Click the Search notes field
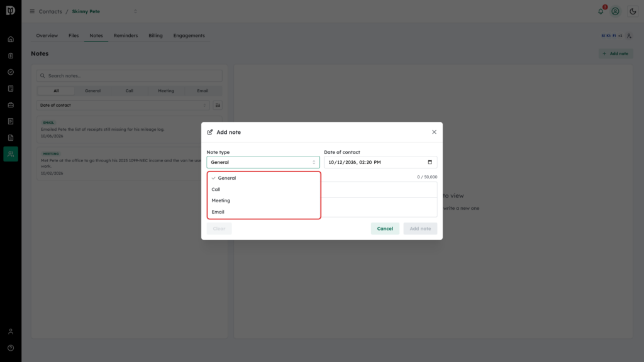This screenshot has width=644, height=362. [130, 76]
